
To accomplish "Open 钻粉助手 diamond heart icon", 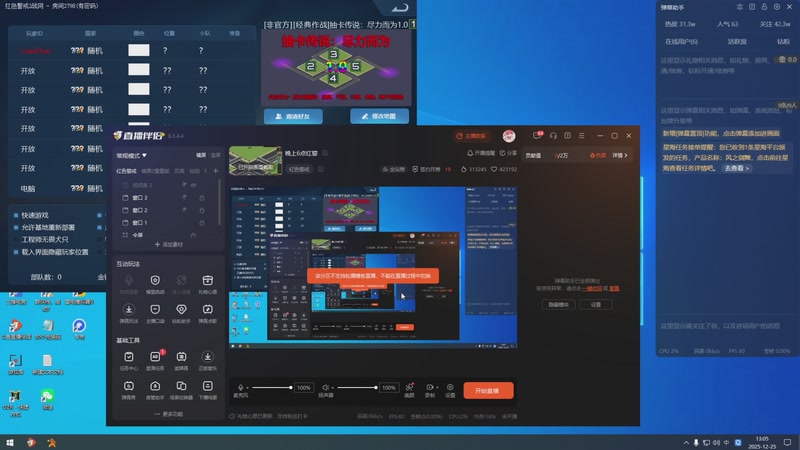I will [x=181, y=309].
